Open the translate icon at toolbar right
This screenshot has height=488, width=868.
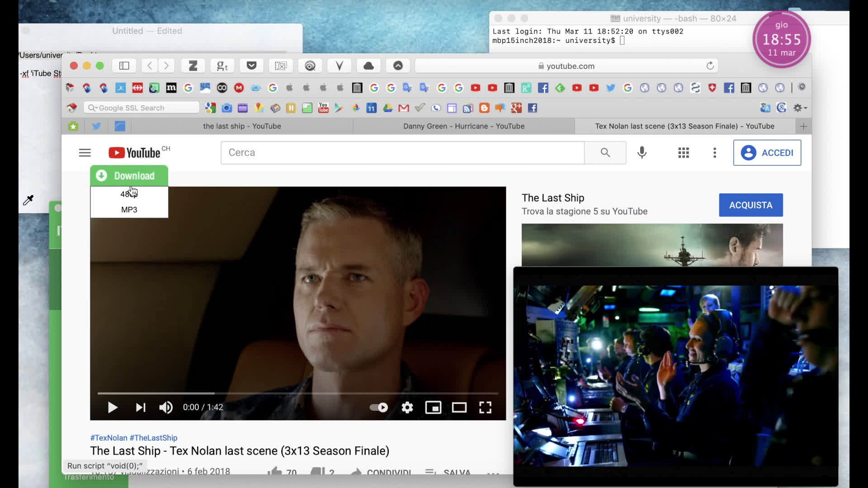765,108
